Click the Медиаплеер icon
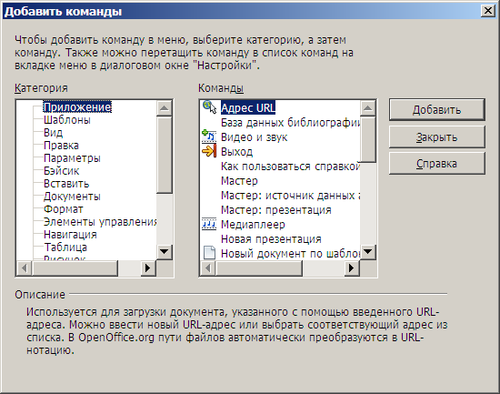 click(x=209, y=224)
